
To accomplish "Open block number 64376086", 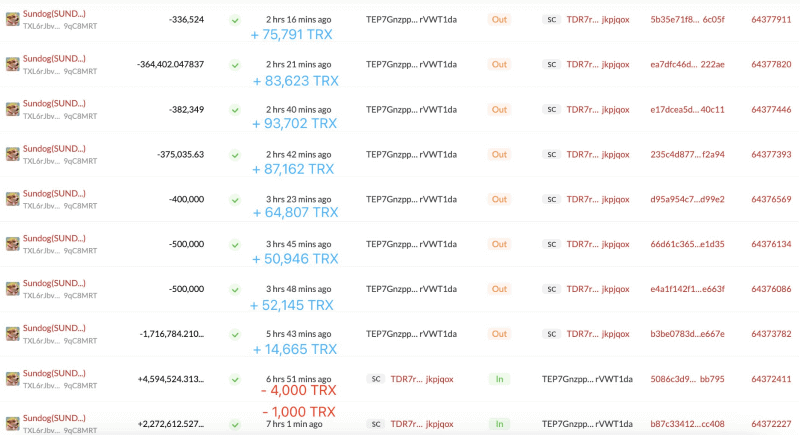I will coord(771,289).
